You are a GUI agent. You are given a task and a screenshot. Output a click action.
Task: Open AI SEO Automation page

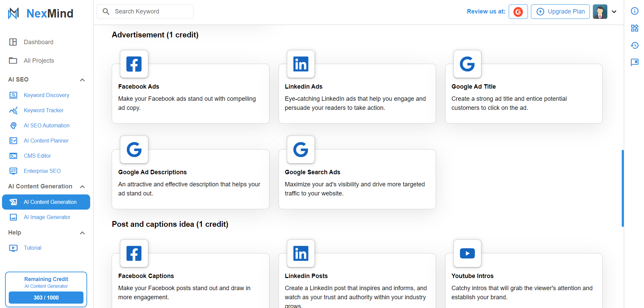[46, 125]
